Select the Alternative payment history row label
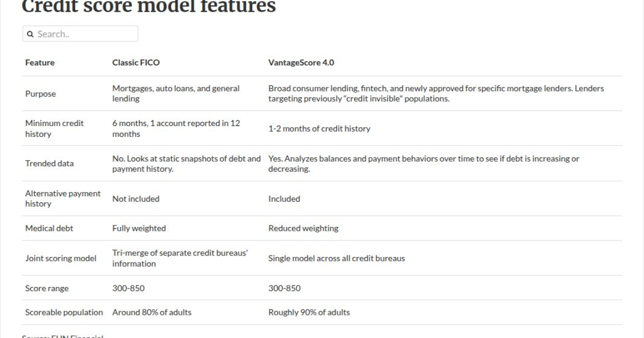This screenshot has width=644, height=338. [63, 199]
